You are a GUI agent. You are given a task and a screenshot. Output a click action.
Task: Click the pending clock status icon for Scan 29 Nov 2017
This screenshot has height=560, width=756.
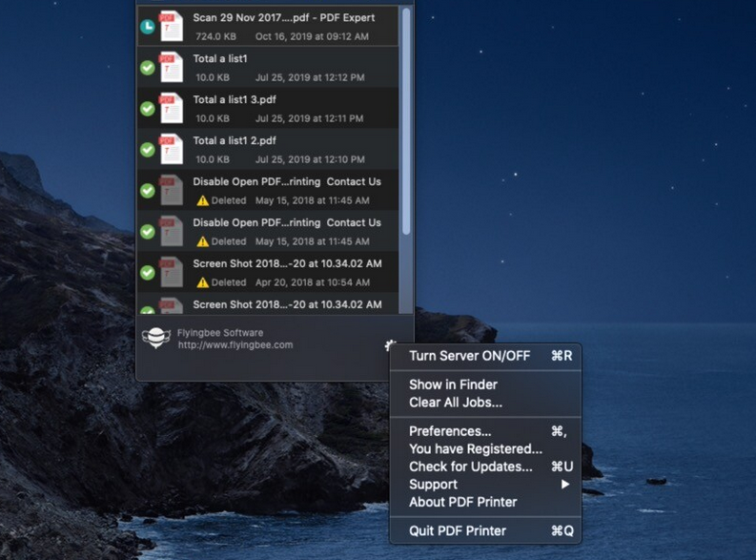148,27
